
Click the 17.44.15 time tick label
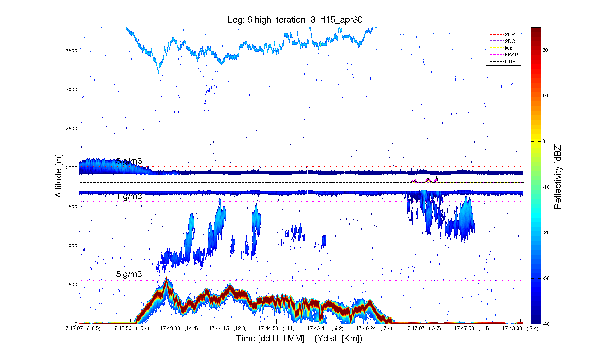point(219,328)
